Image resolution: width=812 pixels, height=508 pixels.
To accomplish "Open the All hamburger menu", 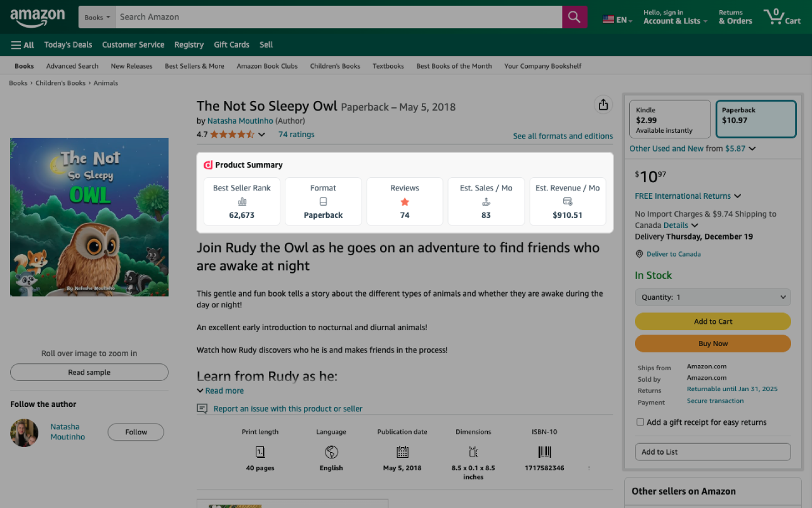I will point(22,45).
